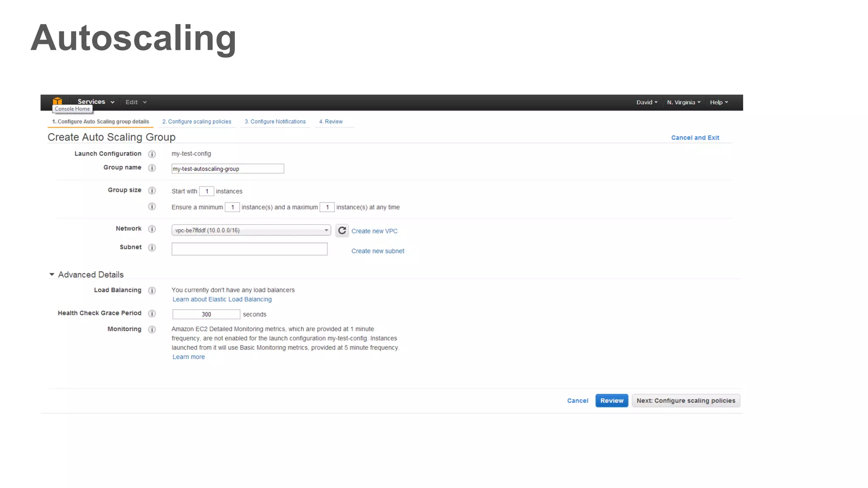Image resolution: width=868 pixels, height=488 pixels.
Task: Select the Configure Auto Scaling group details tab
Action: pyautogui.click(x=100, y=122)
